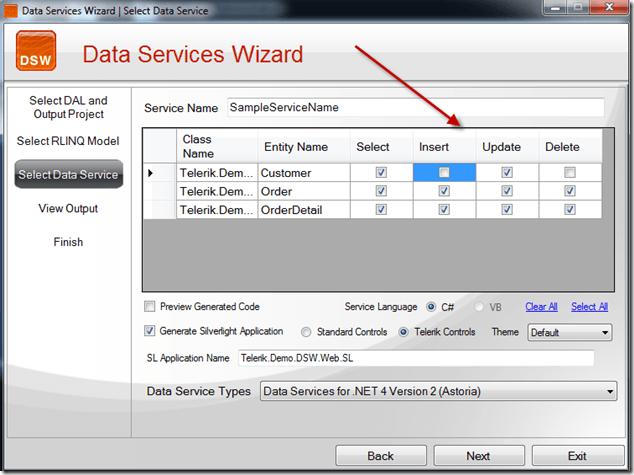Choose Telerik Controls radio option

point(403,332)
